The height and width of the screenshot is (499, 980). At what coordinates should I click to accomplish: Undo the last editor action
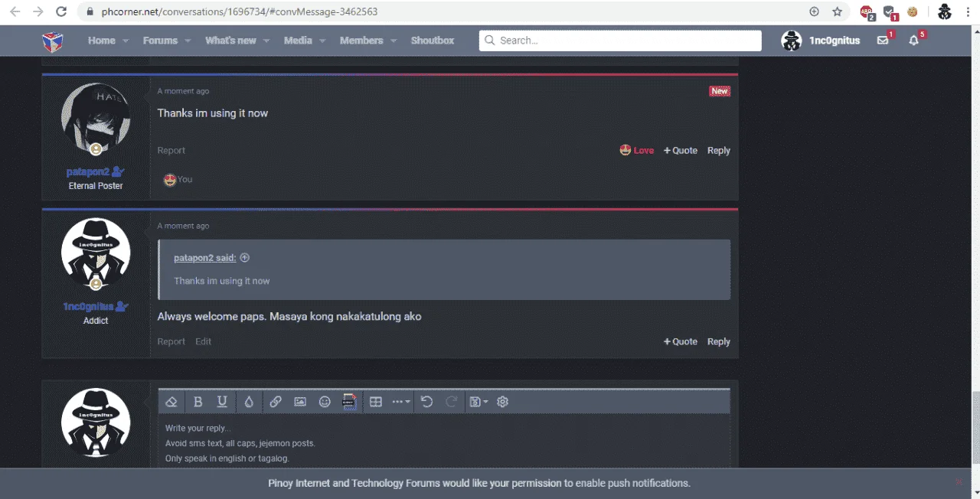click(x=427, y=402)
